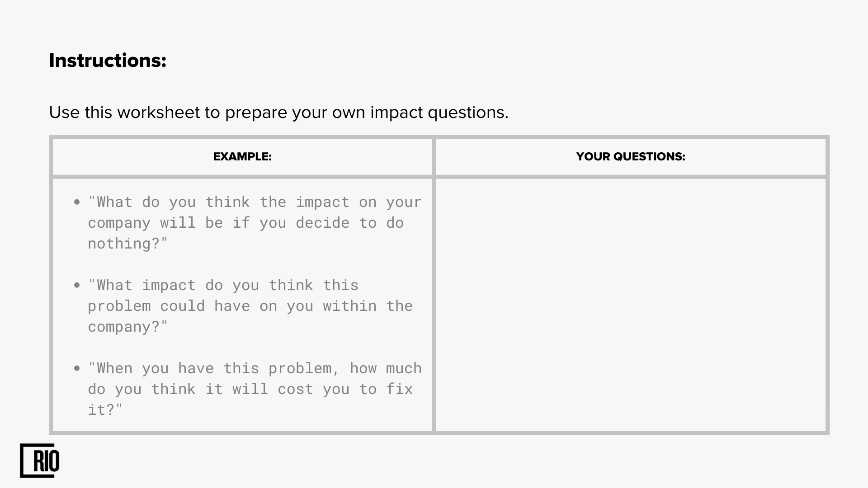
Task: Click the words 'impact questions' in instructions
Action: 439,113
